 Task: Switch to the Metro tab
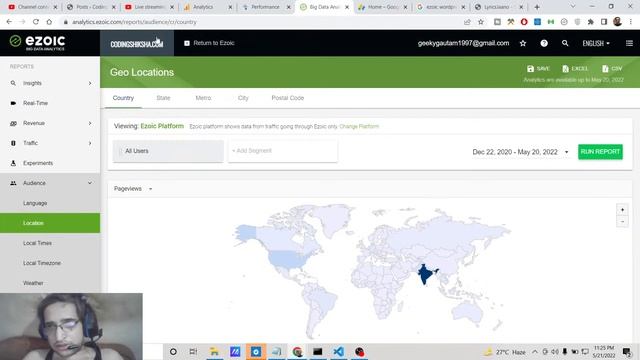[x=203, y=98]
